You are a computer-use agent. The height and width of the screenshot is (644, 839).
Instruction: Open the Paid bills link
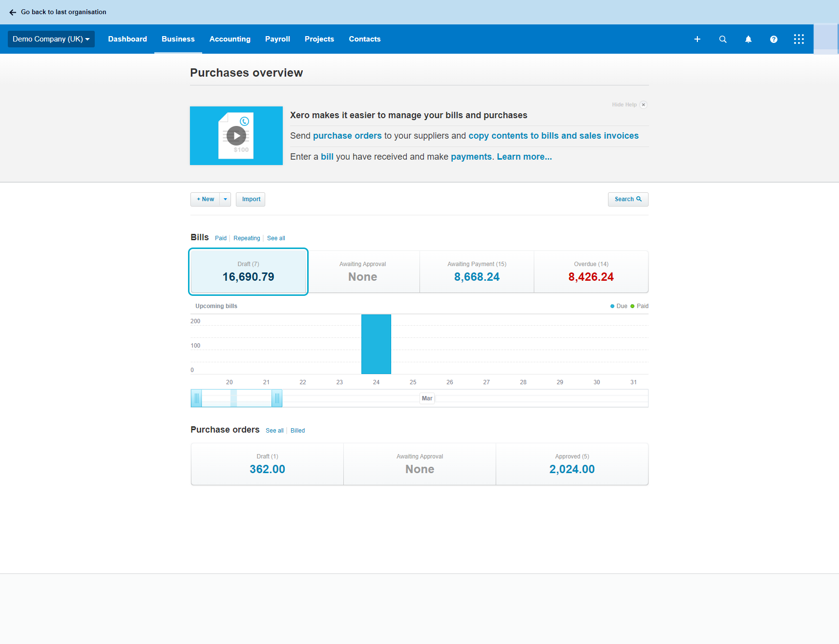(221, 238)
